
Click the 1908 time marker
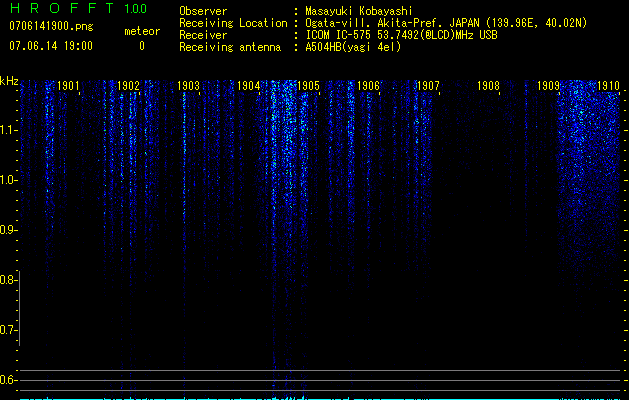coord(488,86)
